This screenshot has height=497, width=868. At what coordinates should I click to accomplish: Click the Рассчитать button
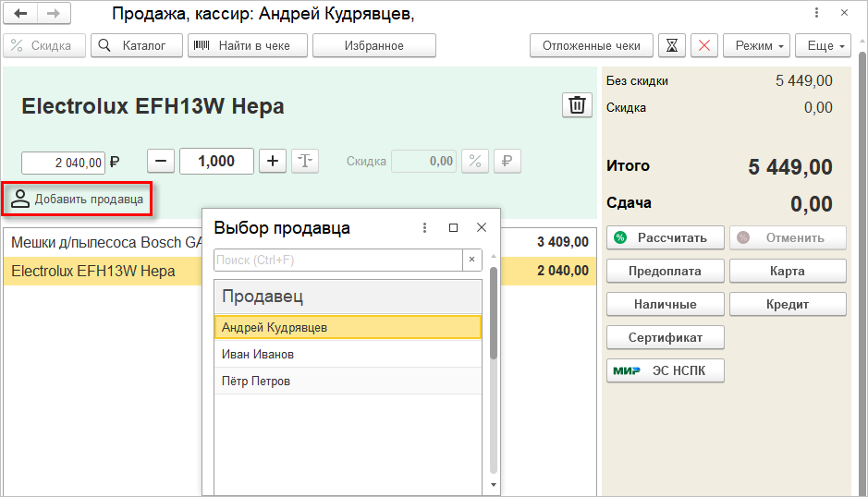[665, 237]
